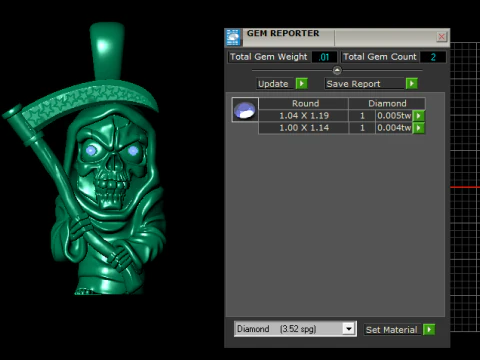
Task: Click the Gem Reporter title bar icon
Action: pyautogui.click(x=233, y=37)
